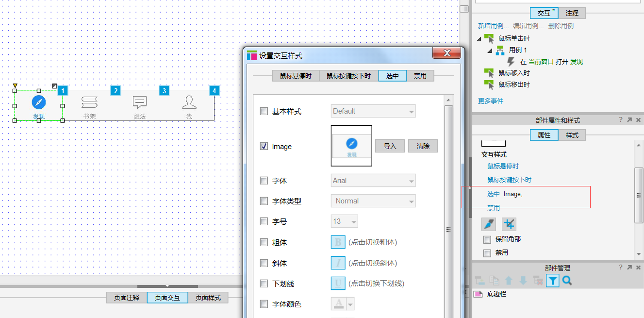Screen dimensions: 644x318
Task: Pop out the 部件属性和样式 panel
Action: click(629, 120)
